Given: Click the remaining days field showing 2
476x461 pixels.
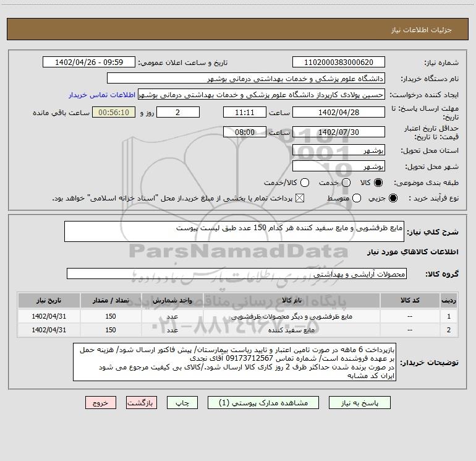Looking at the screenshot, I should point(178,112).
